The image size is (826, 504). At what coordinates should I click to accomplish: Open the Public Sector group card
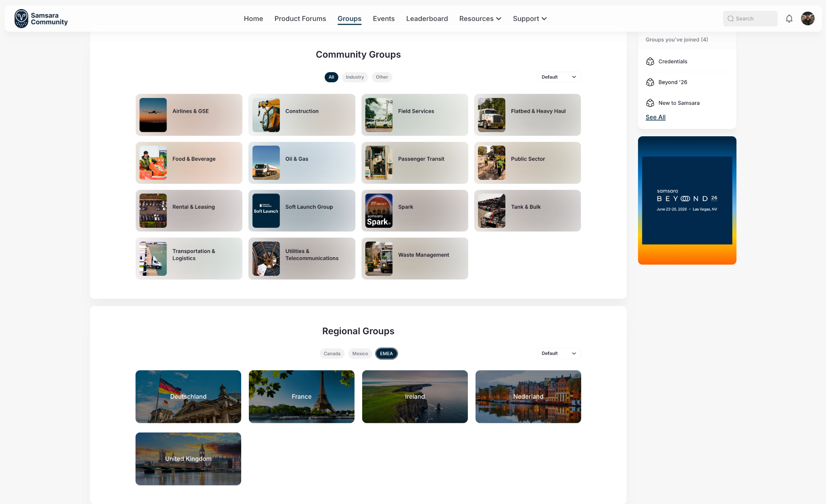click(528, 163)
